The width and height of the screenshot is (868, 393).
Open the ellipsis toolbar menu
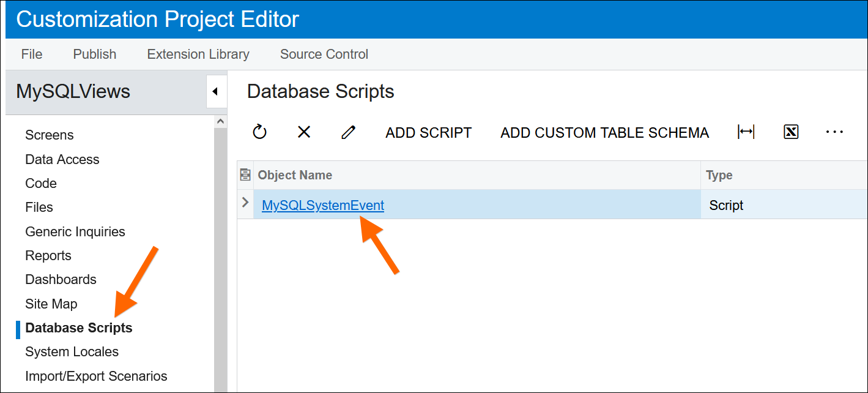coord(835,132)
